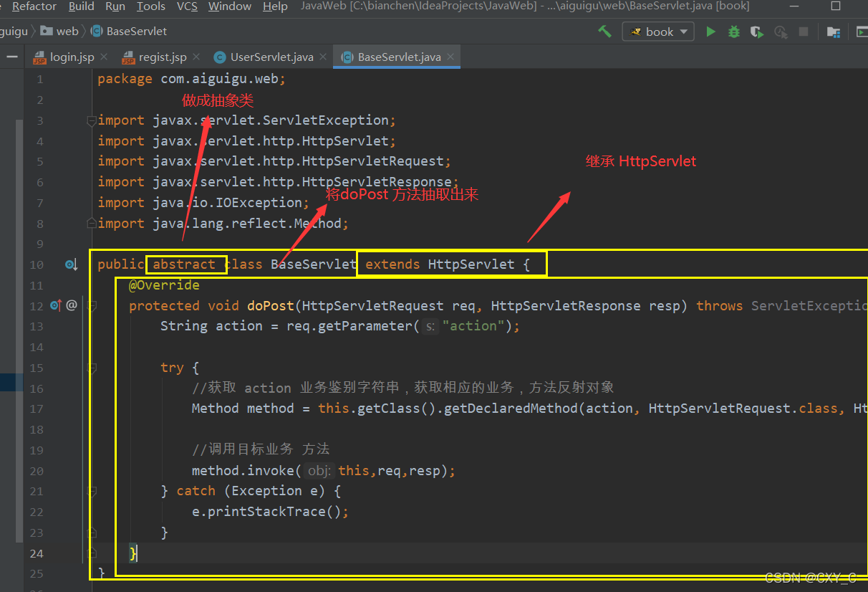
Task: Click the run anything icon at toolbar edge
Action: point(862,32)
